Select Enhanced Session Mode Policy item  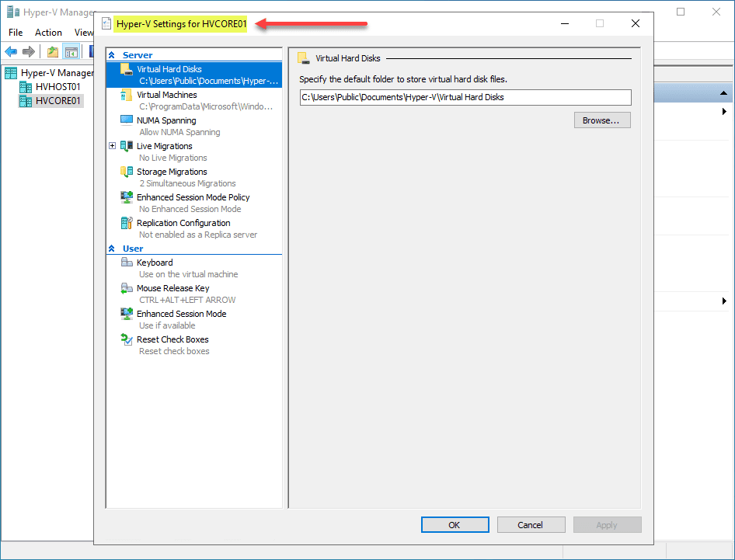pyautogui.click(x=194, y=203)
